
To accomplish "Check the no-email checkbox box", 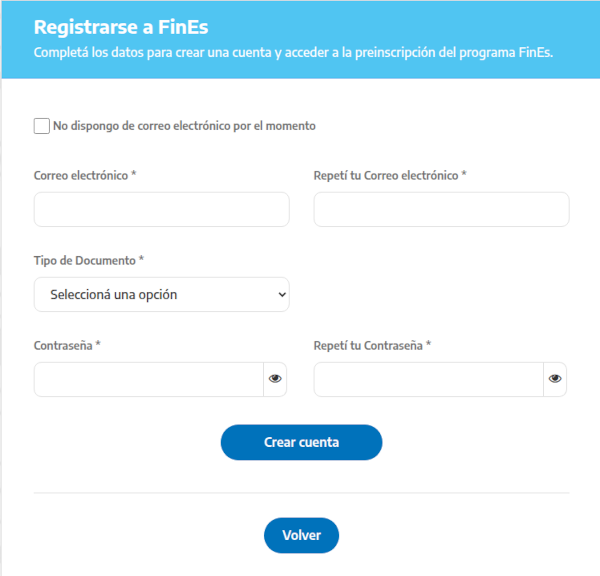I will [41, 126].
